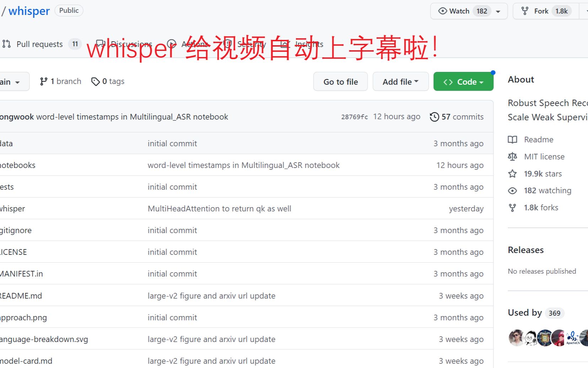588x368 pixels.
Task: View the 19.9k stars link
Action: click(543, 174)
